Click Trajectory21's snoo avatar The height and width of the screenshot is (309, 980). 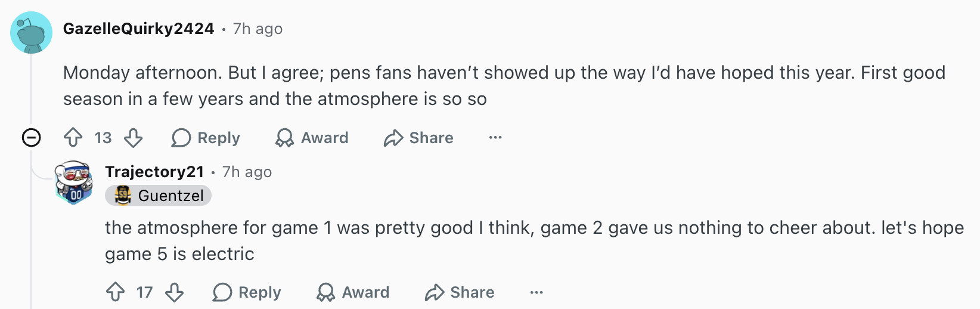[74, 183]
